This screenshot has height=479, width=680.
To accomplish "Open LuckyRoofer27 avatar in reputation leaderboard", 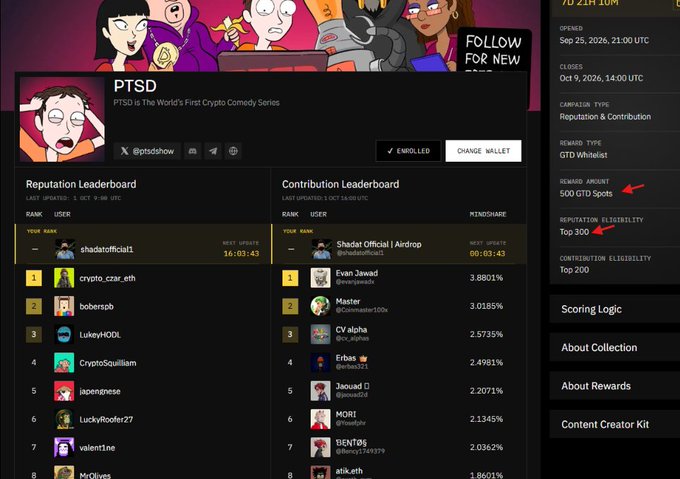I will (x=64, y=419).
